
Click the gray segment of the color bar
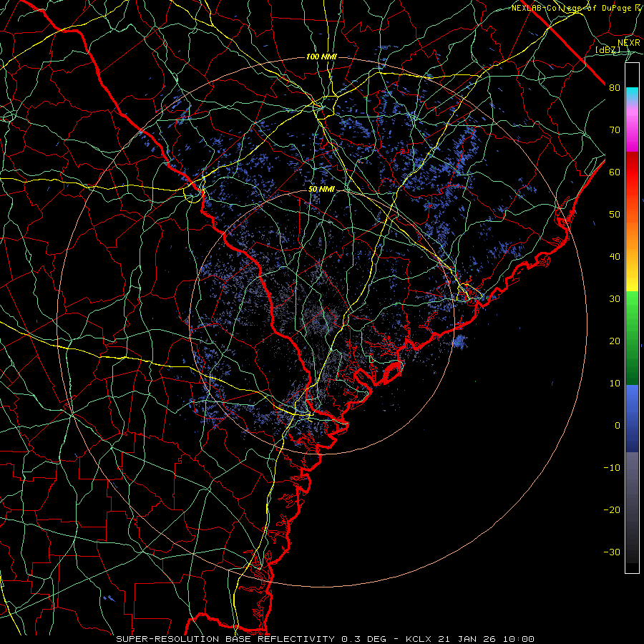click(632, 507)
